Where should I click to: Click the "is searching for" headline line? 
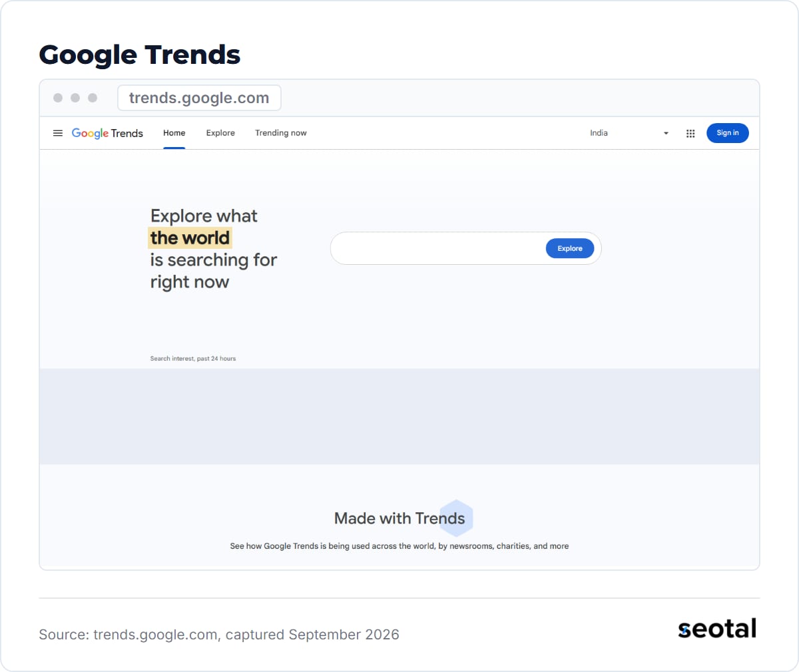214,259
